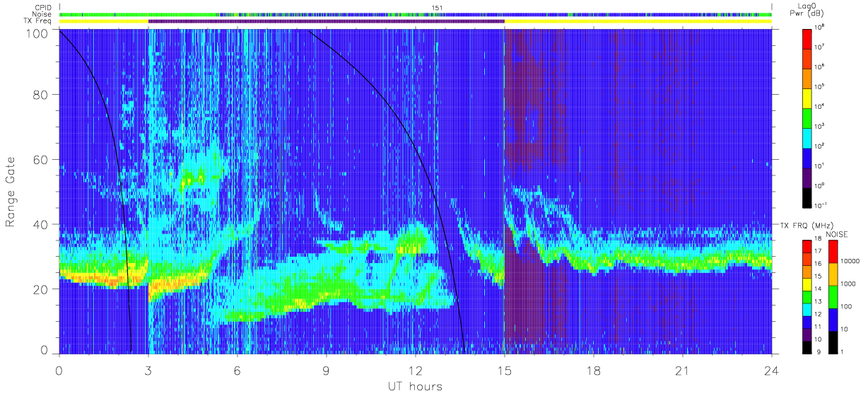Image resolution: width=868 pixels, height=401 pixels.
Task: Click the black bottom segment of Lag0 power colorbar
Action: 807,198
